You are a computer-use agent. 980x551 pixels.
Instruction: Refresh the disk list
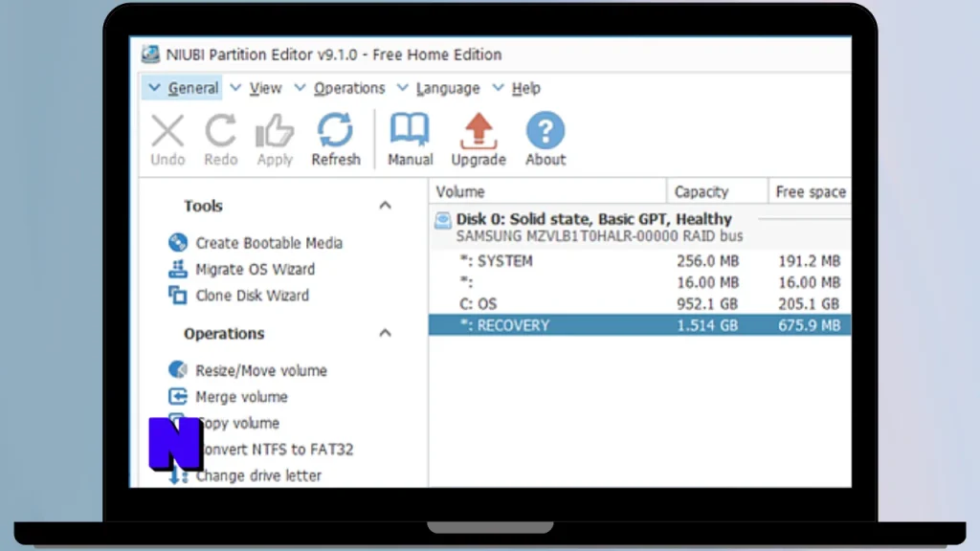click(x=336, y=140)
